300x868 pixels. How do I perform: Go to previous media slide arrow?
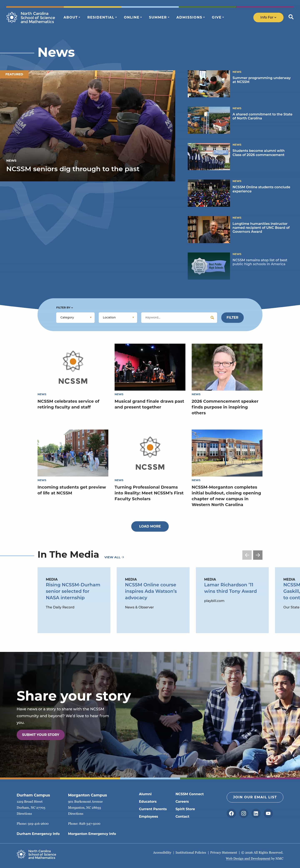[x=247, y=555]
